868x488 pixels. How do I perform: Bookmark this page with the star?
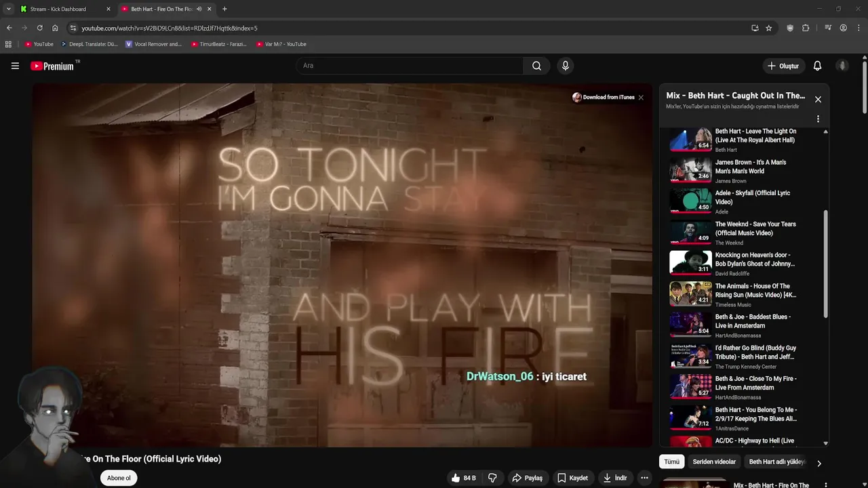tap(768, 28)
